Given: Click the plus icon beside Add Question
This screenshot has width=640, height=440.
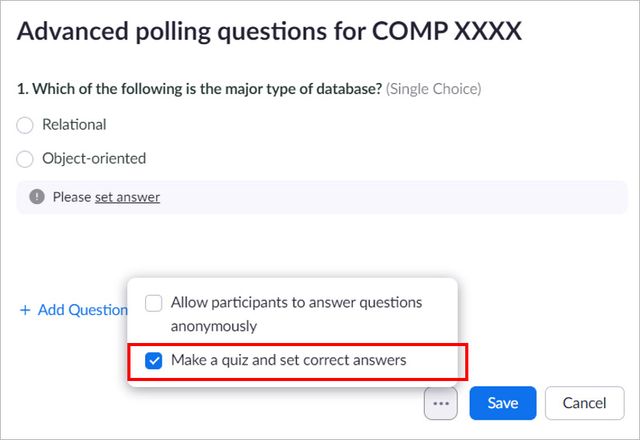Looking at the screenshot, I should (x=25, y=310).
